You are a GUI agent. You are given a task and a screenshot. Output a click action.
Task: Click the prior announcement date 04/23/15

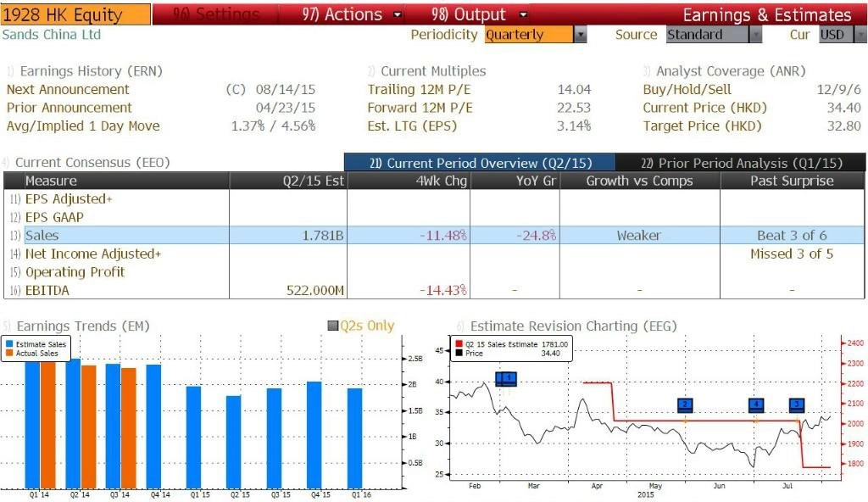coord(286,108)
